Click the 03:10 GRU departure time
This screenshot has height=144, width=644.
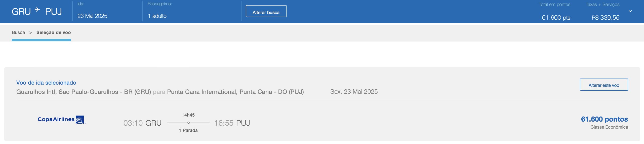point(142,123)
